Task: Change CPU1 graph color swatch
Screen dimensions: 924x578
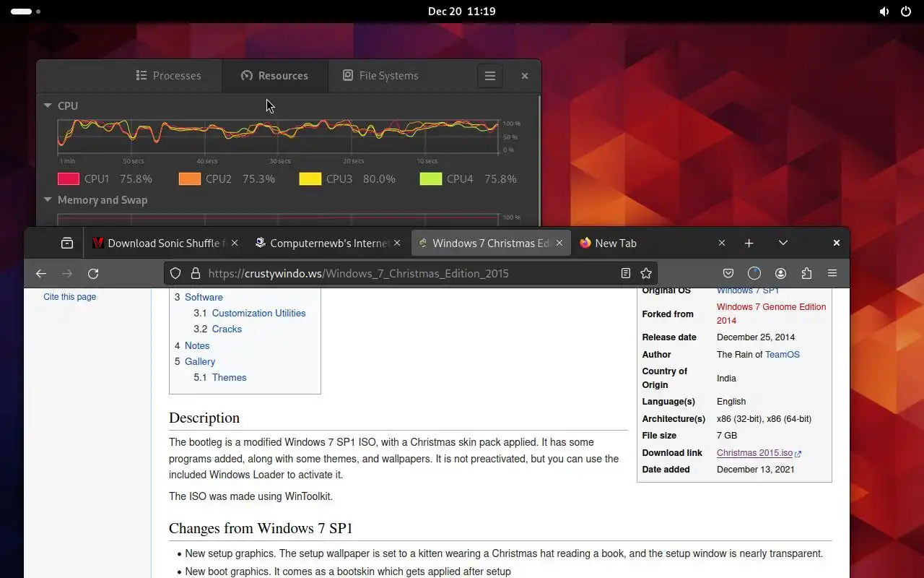Action: 69,178
